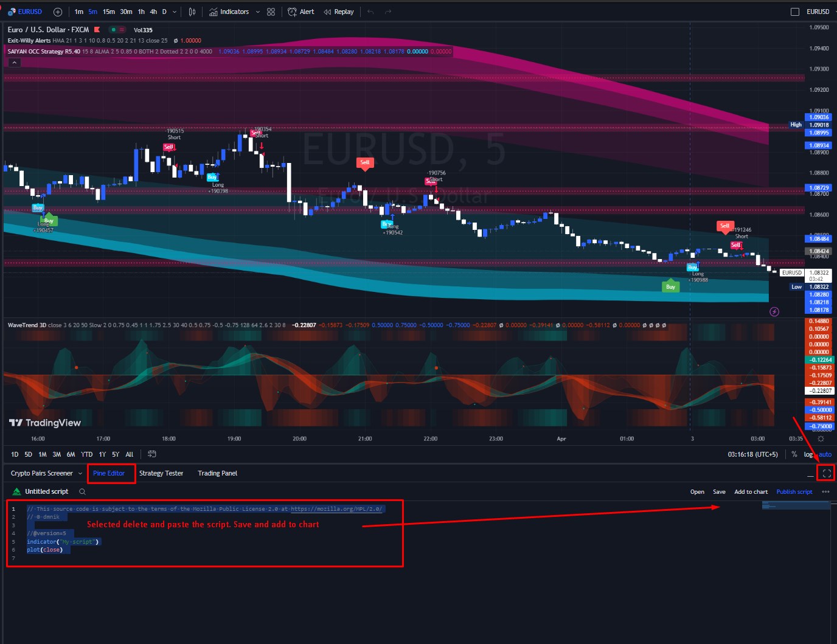Screen dimensions: 837x644
Task: Click the 03:16:18 (UTC+5) timezone clock
Action: point(752,454)
